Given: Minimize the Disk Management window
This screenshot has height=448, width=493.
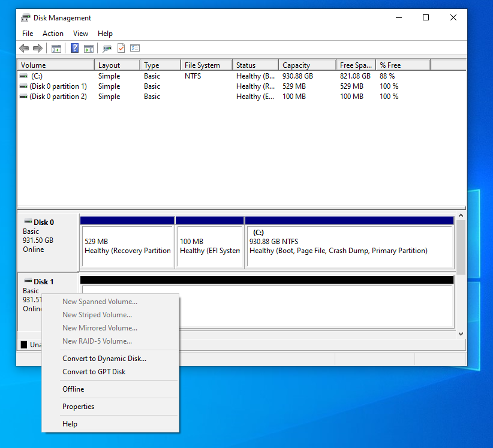Looking at the screenshot, I should pos(399,17).
